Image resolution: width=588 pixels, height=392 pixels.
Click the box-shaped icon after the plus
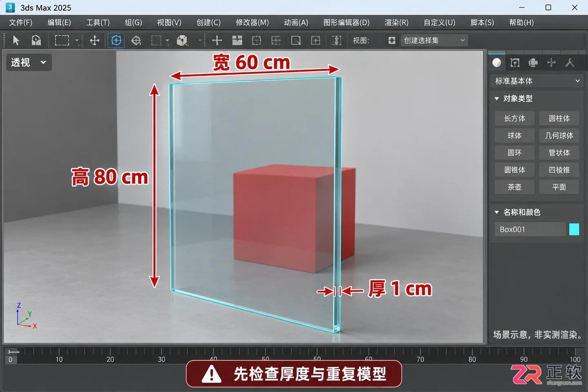[x=237, y=40]
